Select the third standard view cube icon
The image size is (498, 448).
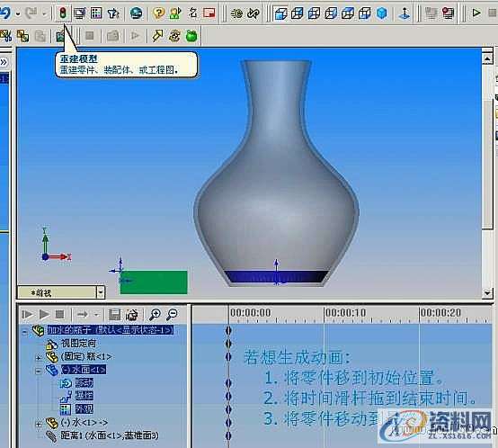[315, 13]
